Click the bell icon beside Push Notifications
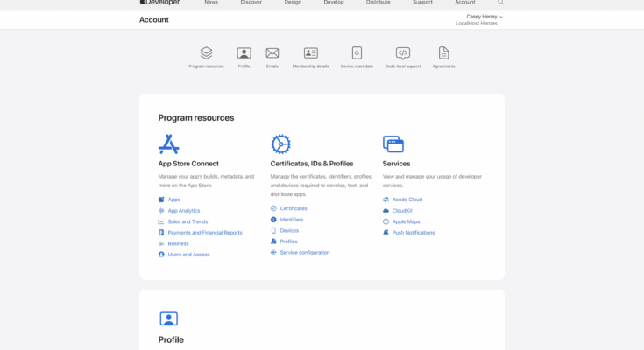Image resolution: width=644 pixels, height=350 pixels. pos(386,233)
